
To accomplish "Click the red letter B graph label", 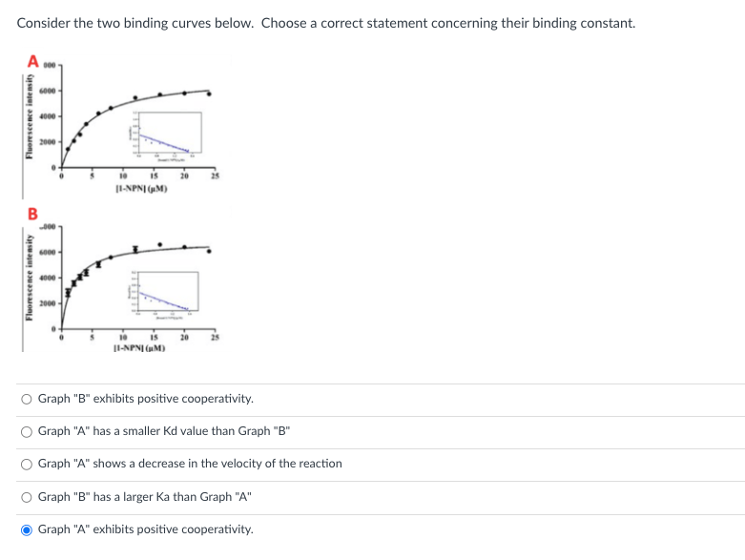I will (31, 215).
